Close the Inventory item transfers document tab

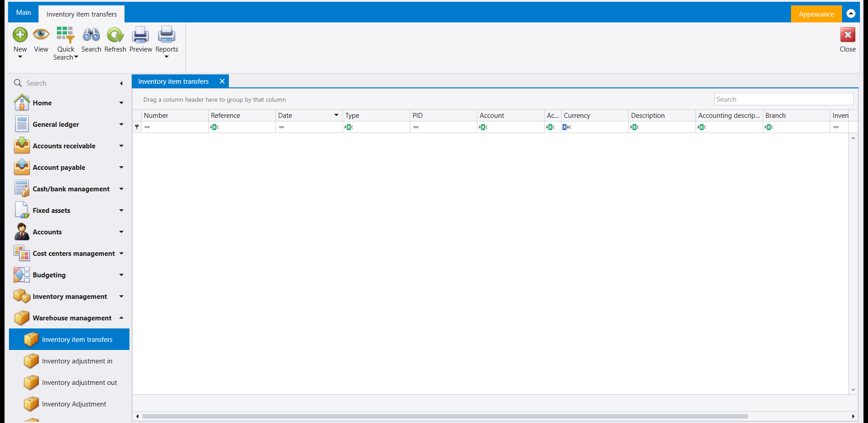[x=222, y=81]
